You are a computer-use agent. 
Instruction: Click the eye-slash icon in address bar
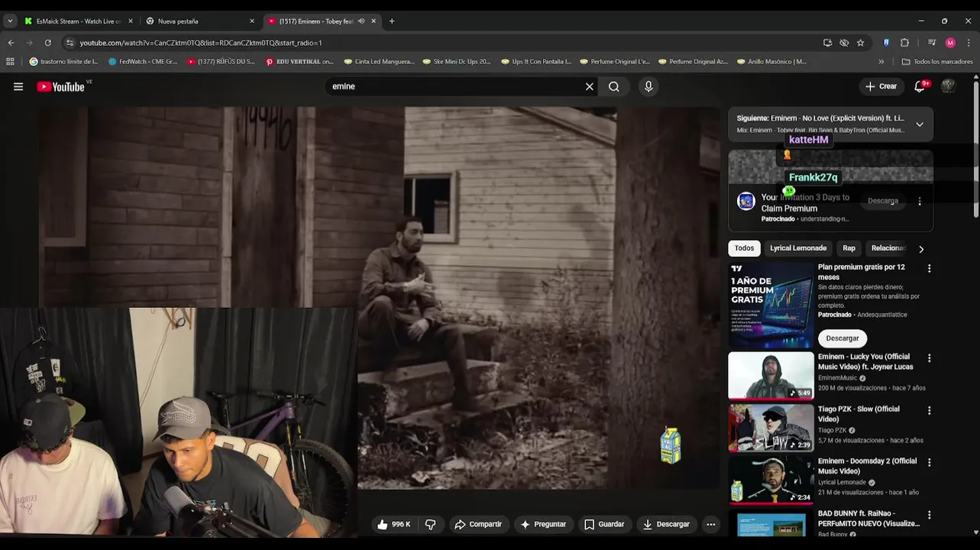(844, 43)
